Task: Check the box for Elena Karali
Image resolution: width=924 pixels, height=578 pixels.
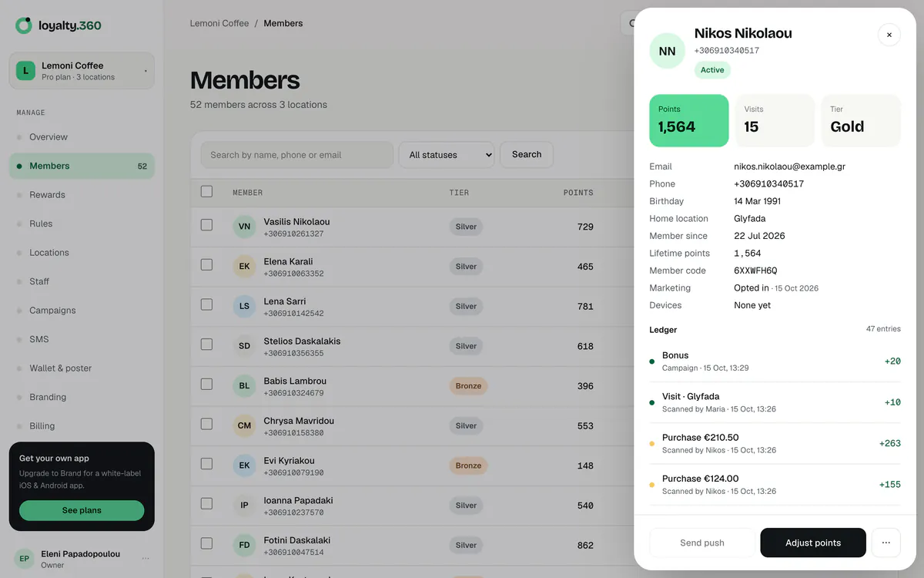Action: pyautogui.click(x=206, y=264)
